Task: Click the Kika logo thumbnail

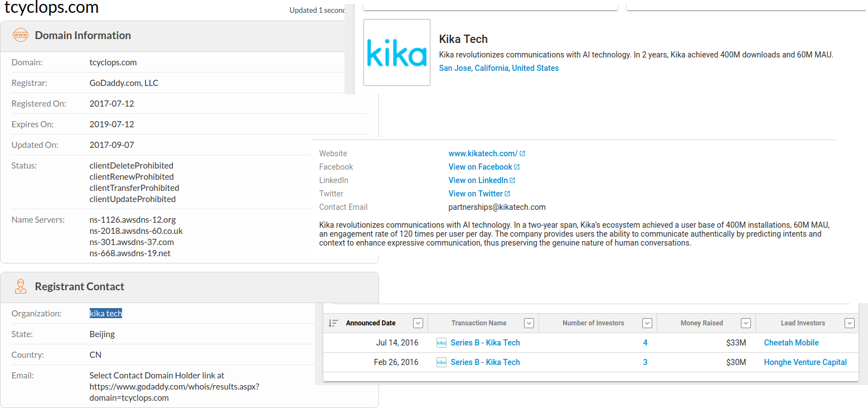Action: click(x=396, y=52)
